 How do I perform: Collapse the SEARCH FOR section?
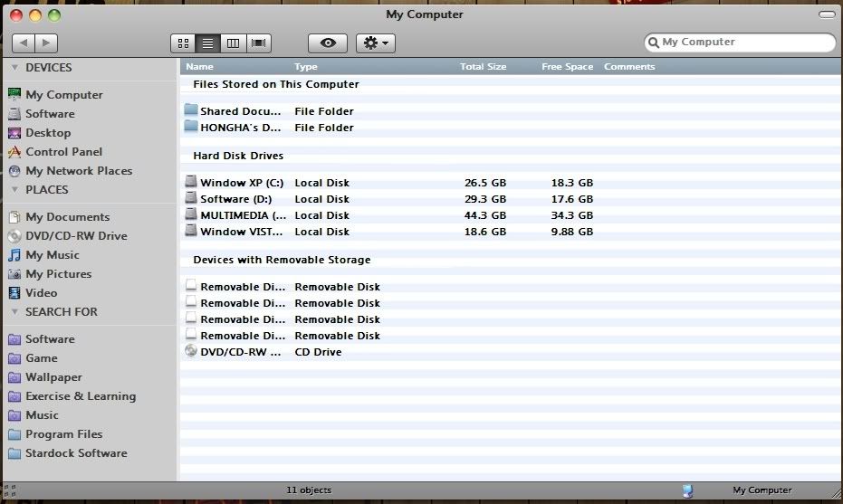15,311
